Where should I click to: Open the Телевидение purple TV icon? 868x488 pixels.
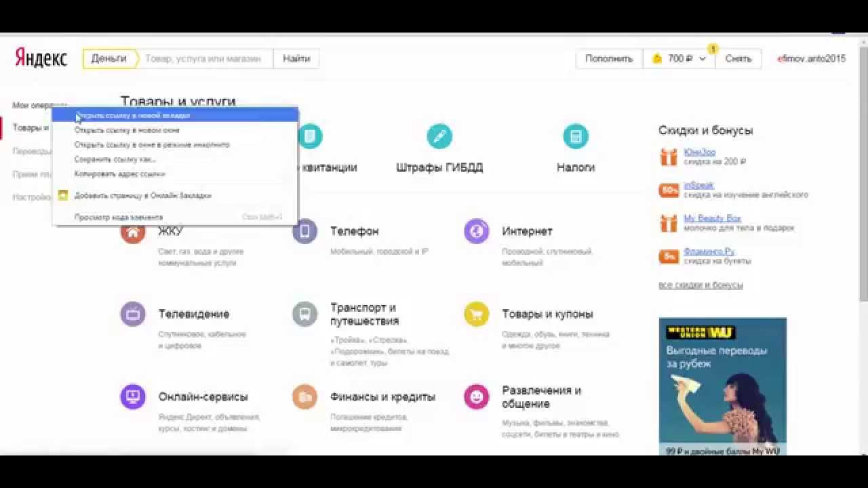pyautogui.click(x=133, y=314)
